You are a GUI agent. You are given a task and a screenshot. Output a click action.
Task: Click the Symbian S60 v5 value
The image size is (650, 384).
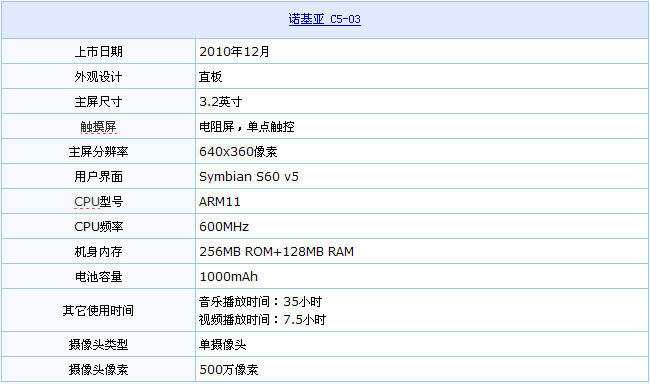[249, 177]
